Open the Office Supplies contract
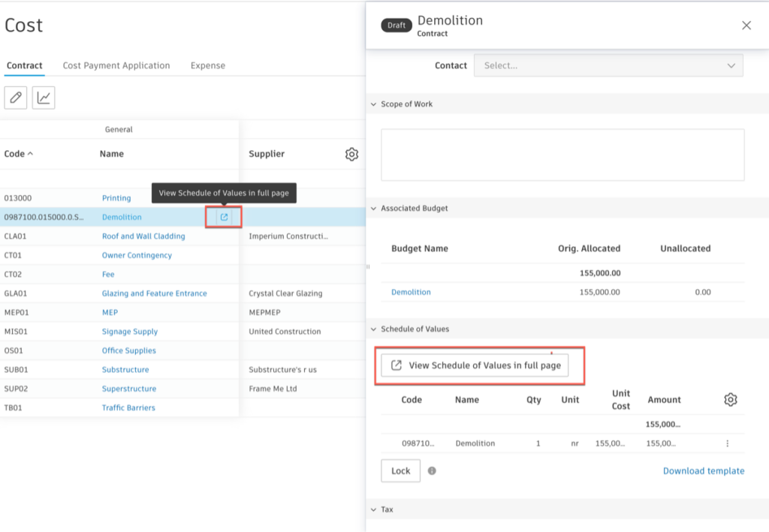 [x=129, y=350]
